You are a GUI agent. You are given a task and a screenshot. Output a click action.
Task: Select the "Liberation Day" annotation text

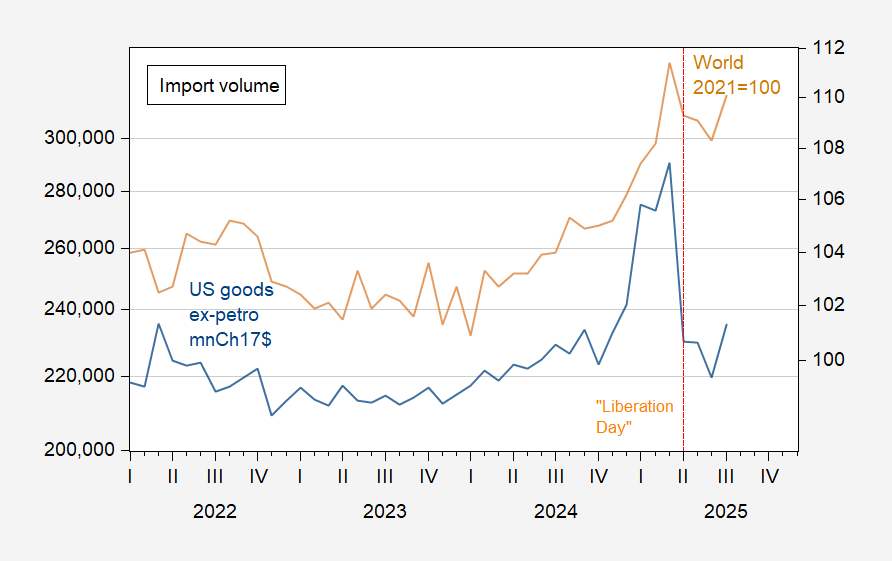pos(634,417)
